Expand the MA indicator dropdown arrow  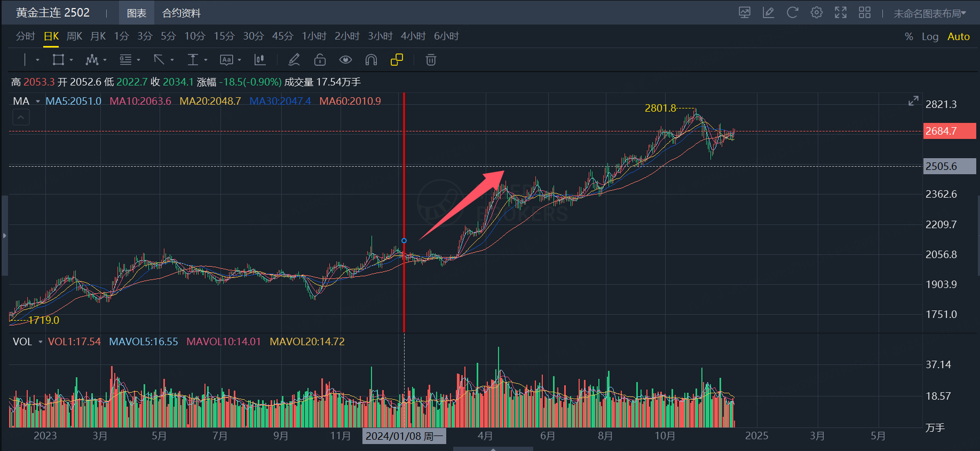click(38, 102)
